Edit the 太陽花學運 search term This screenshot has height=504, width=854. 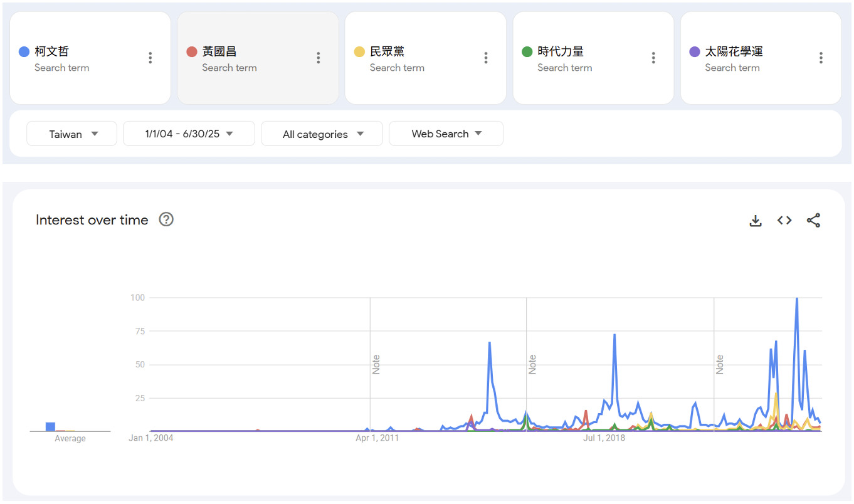pyautogui.click(x=734, y=51)
